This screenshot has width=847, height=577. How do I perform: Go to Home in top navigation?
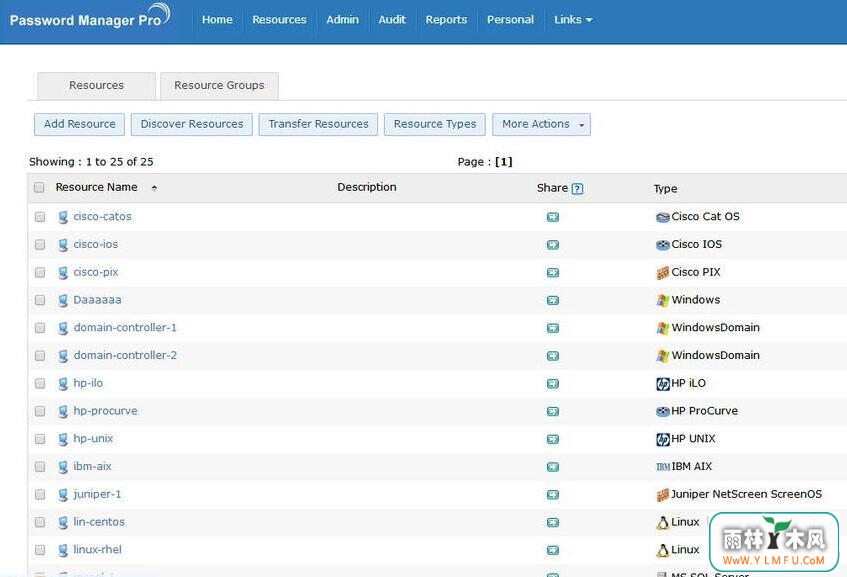click(x=217, y=19)
